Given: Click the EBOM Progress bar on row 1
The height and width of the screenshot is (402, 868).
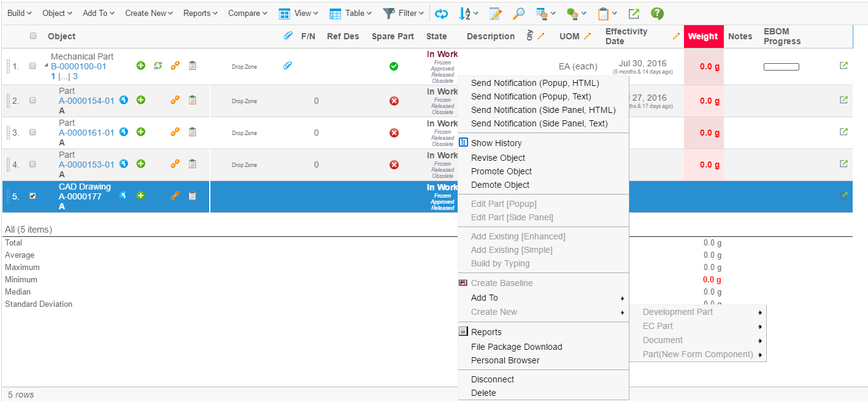Looking at the screenshot, I should click(x=781, y=67).
